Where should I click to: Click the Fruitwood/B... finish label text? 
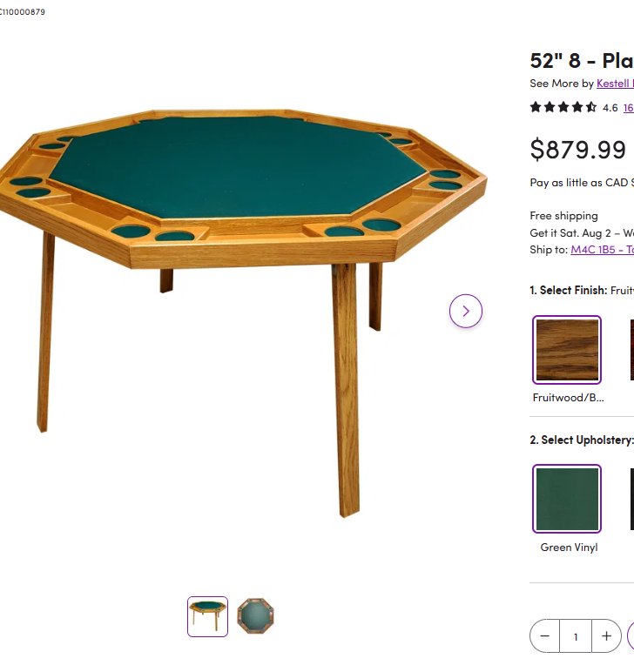click(568, 398)
